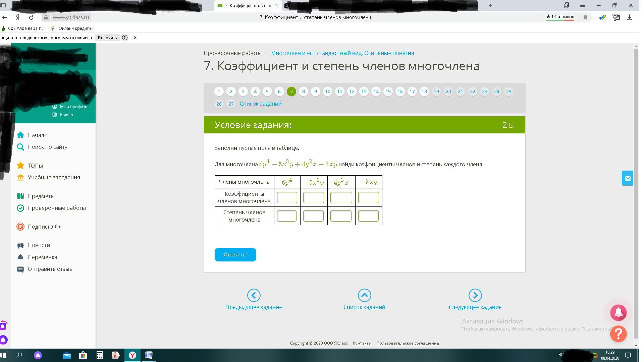Open the Calculator from the Windows taskbar

tap(100, 355)
